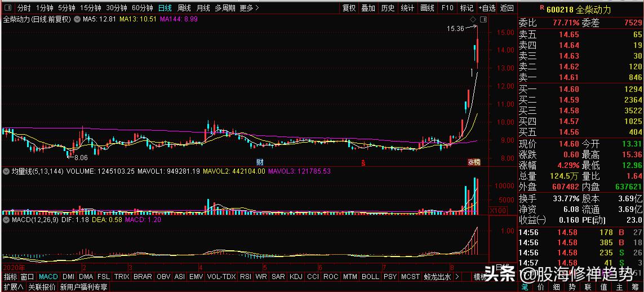This screenshot has width=644, height=292.
Task: Select the SAR indicator tab
Action: tap(278, 277)
